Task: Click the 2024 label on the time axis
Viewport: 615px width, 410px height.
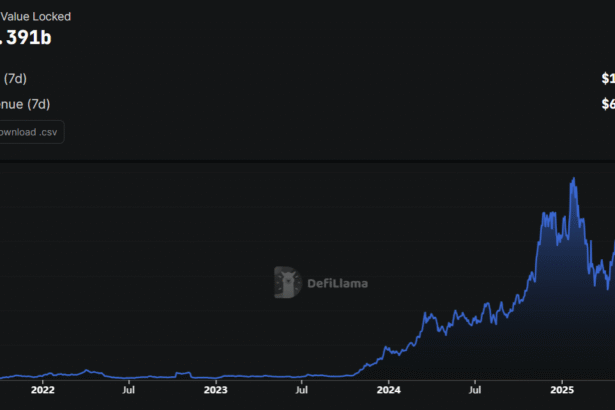Action: (x=389, y=391)
